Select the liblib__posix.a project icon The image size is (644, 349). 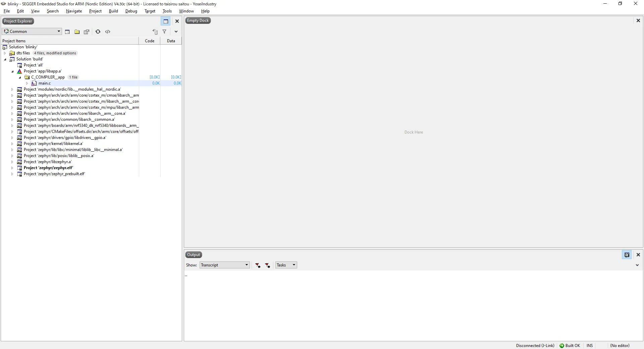[x=19, y=156]
